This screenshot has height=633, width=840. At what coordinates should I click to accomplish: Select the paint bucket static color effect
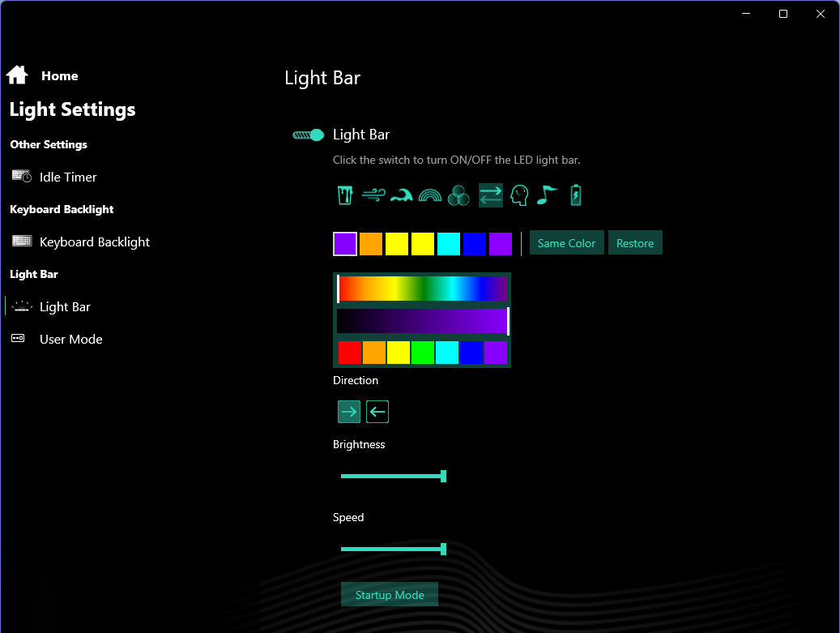coord(345,195)
